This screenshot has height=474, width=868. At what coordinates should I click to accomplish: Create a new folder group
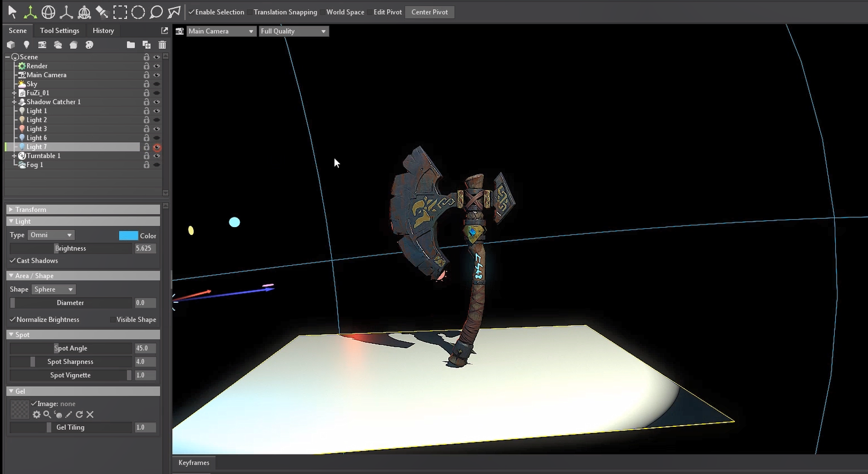tap(131, 45)
